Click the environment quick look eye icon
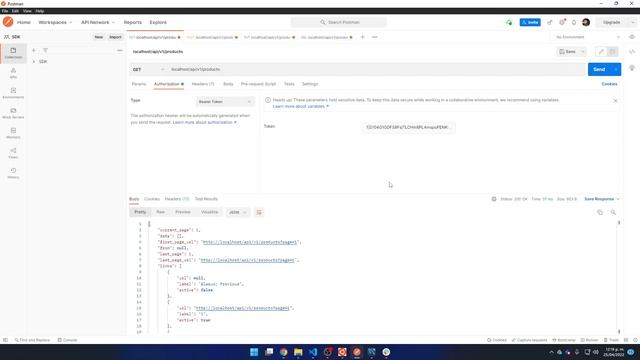The image size is (640, 360). [632, 37]
